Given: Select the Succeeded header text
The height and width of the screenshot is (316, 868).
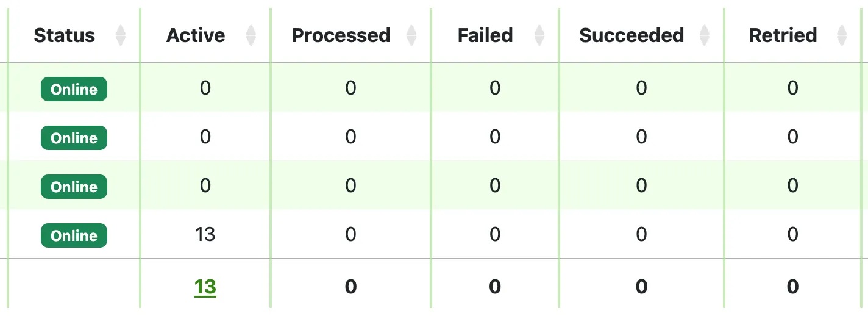Looking at the screenshot, I should click(631, 35).
